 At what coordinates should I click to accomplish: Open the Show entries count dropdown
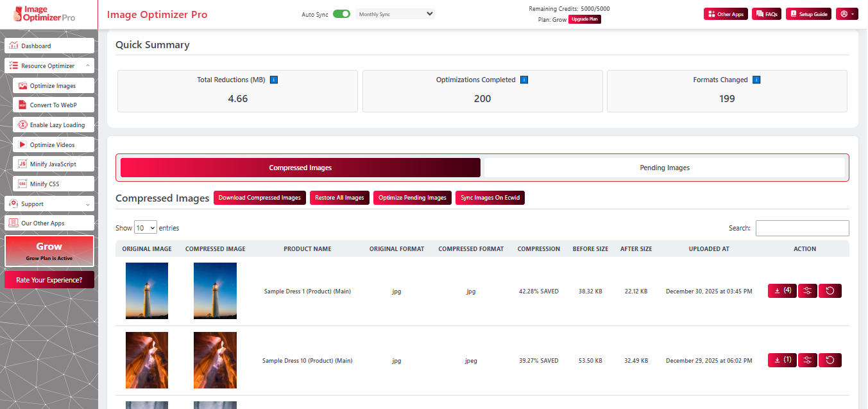pyautogui.click(x=145, y=227)
